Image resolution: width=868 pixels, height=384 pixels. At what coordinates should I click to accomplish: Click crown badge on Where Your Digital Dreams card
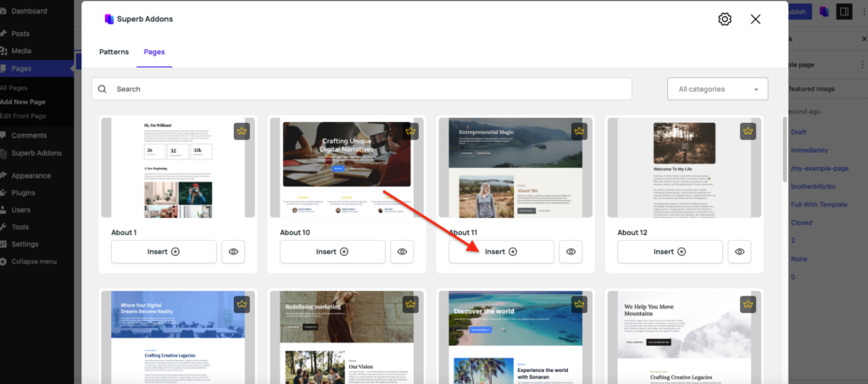(242, 303)
